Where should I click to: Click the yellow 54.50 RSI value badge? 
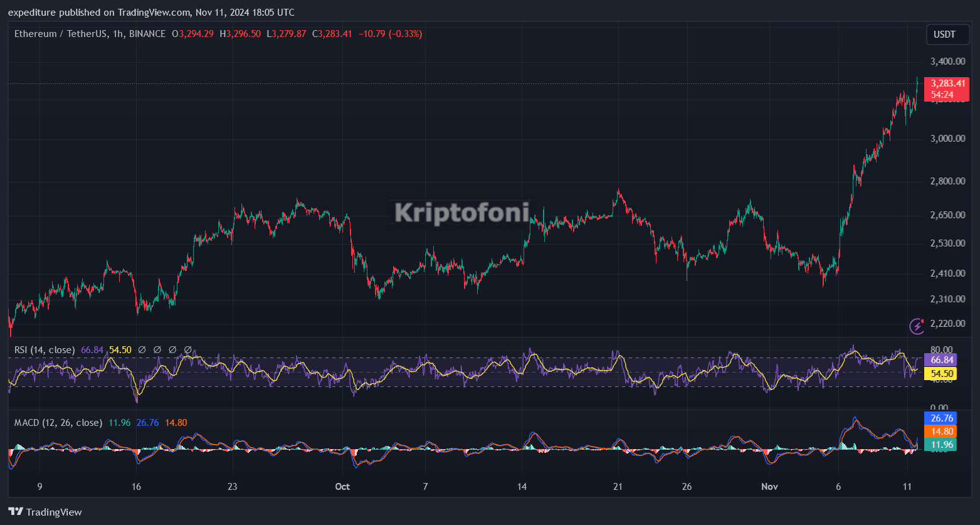947,373
